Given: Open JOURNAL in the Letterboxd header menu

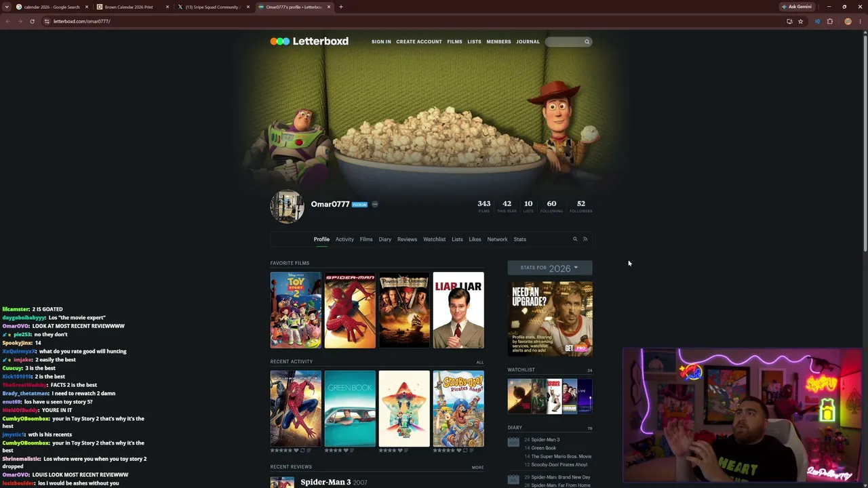Looking at the screenshot, I should click(528, 42).
